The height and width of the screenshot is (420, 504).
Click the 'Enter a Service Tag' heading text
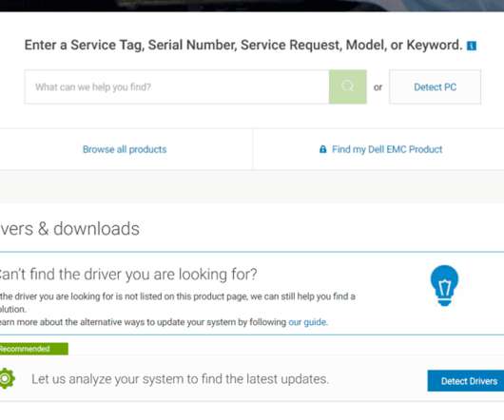pos(243,45)
